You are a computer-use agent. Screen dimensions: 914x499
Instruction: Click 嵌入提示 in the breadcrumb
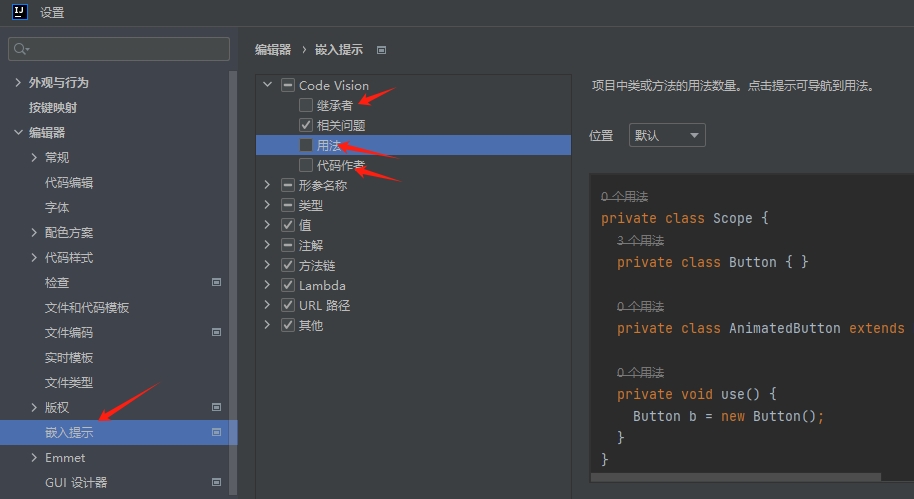click(x=339, y=50)
